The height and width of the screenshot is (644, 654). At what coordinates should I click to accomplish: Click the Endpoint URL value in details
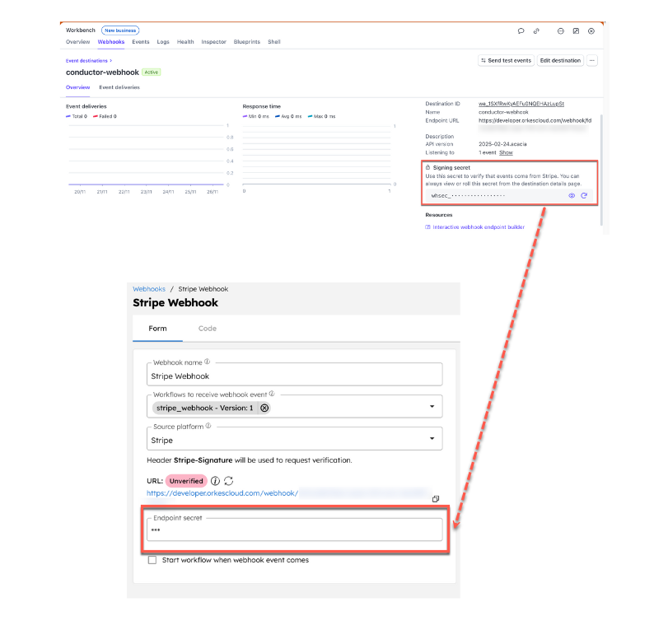pos(535,120)
